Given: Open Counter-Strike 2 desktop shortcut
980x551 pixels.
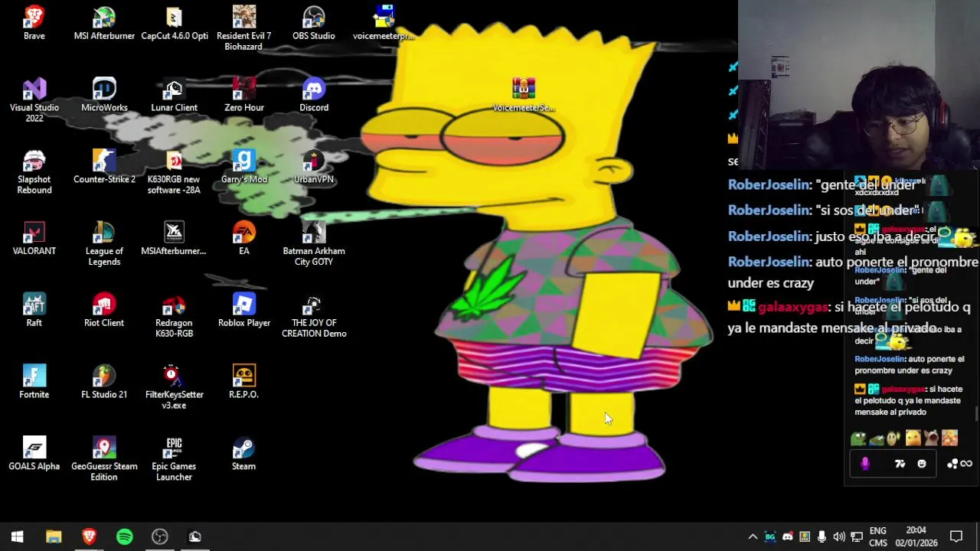Looking at the screenshot, I should 104,166.
